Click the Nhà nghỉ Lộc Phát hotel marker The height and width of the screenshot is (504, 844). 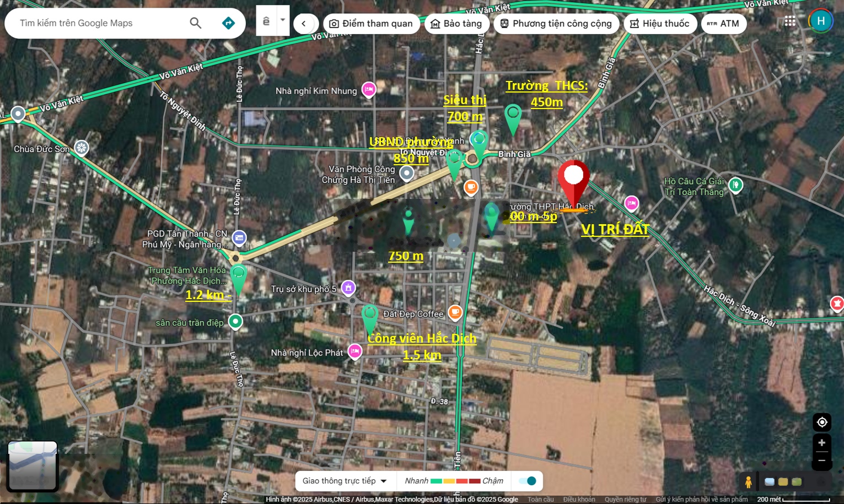(x=355, y=351)
